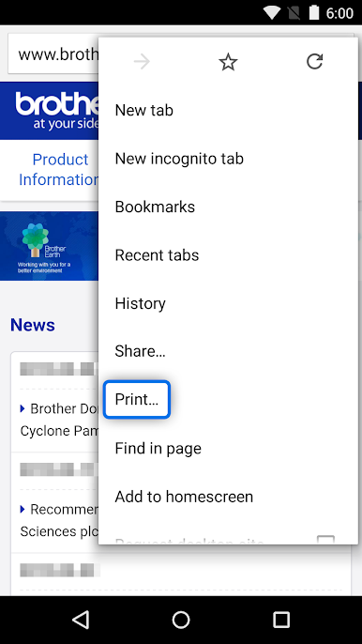The image size is (362, 644).
Task: Tap the Wi-Fi signal status icon
Action: coord(272,13)
